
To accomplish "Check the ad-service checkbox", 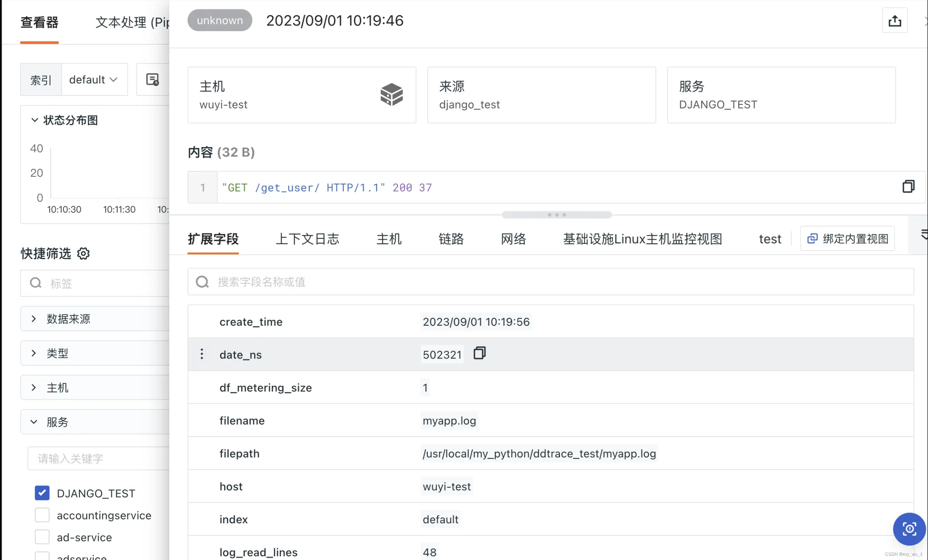I will [x=42, y=537].
